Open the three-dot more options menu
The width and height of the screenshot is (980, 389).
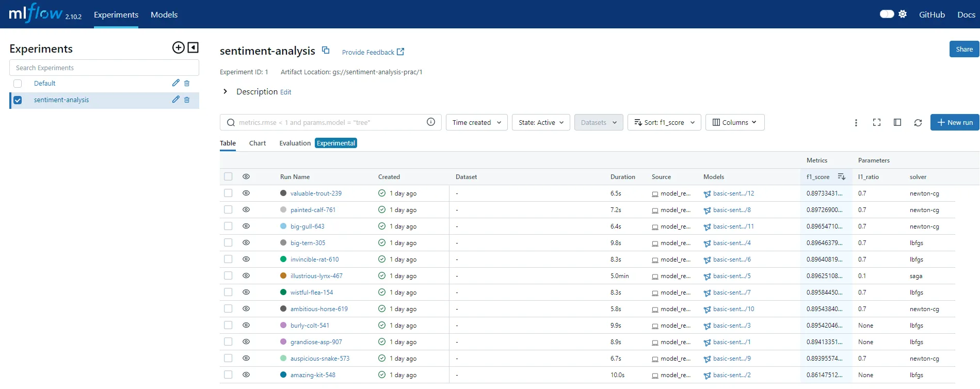pos(856,123)
